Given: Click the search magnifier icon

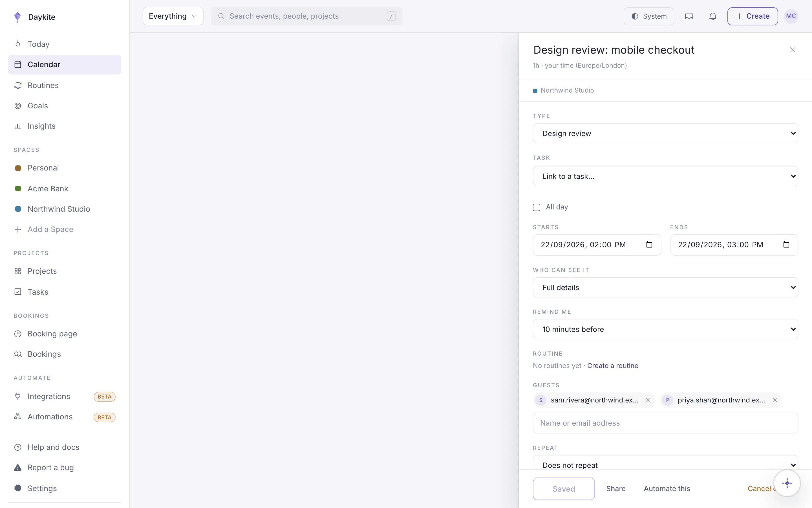Looking at the screenshot, I should [x=221, y=16].
